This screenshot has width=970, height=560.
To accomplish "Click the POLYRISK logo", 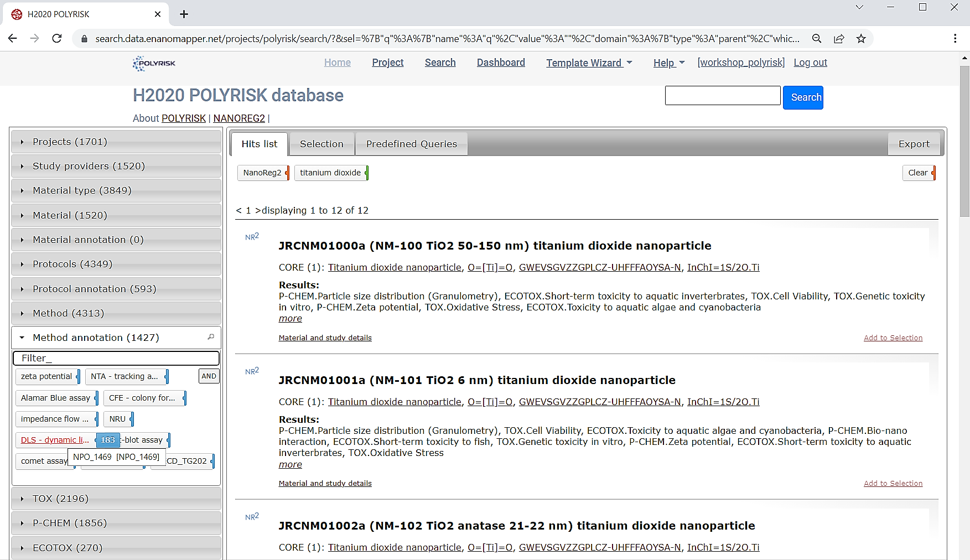I will click(154, 63).
